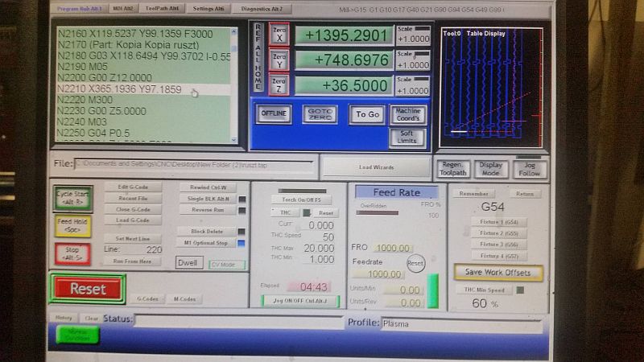This screenshot has height=362, width=644.
Task: Toggle CV Mode
Action: click(227, 265)
